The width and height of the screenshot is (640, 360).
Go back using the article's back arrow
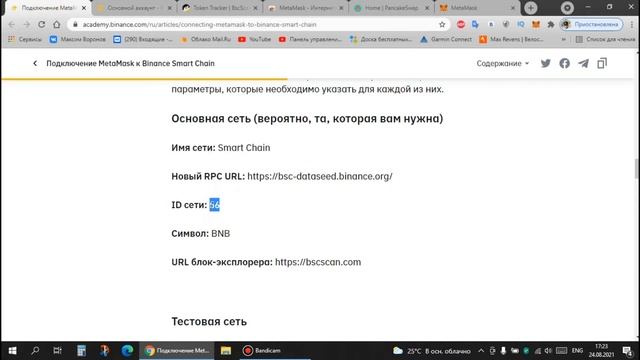click(x=35, y=63)
